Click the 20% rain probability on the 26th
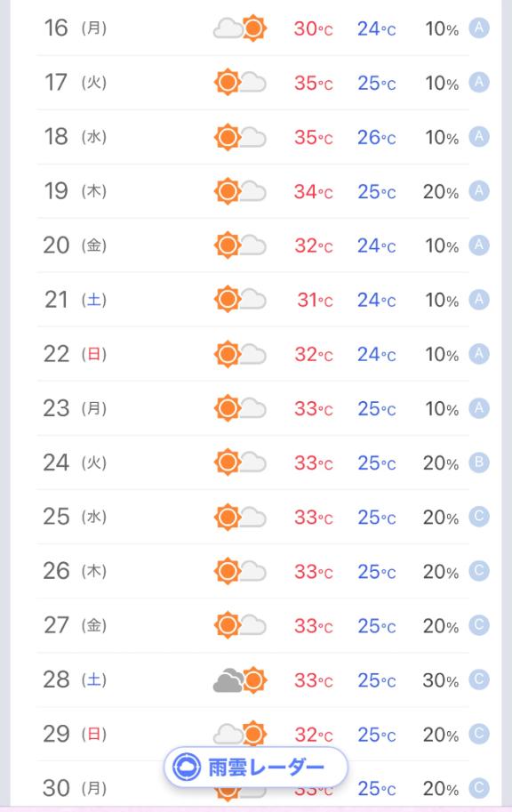The image size is (512, 812). [441, 571]
